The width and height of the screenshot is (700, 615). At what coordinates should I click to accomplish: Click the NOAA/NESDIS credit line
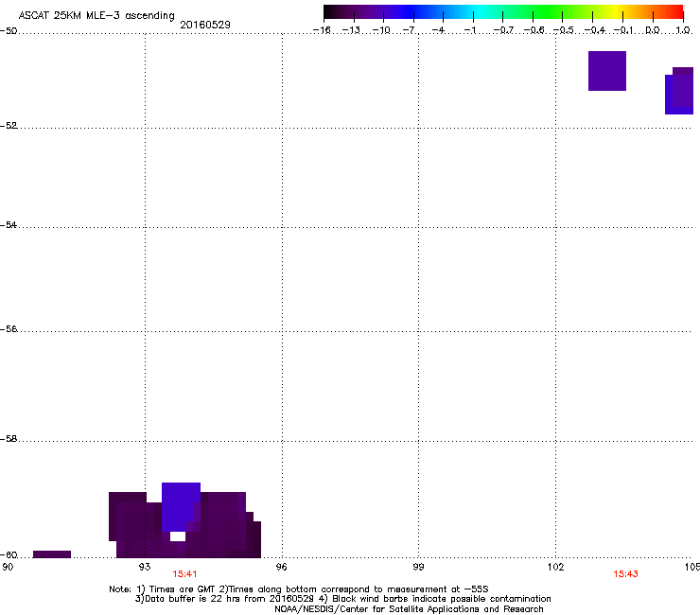tap(409, 609)
